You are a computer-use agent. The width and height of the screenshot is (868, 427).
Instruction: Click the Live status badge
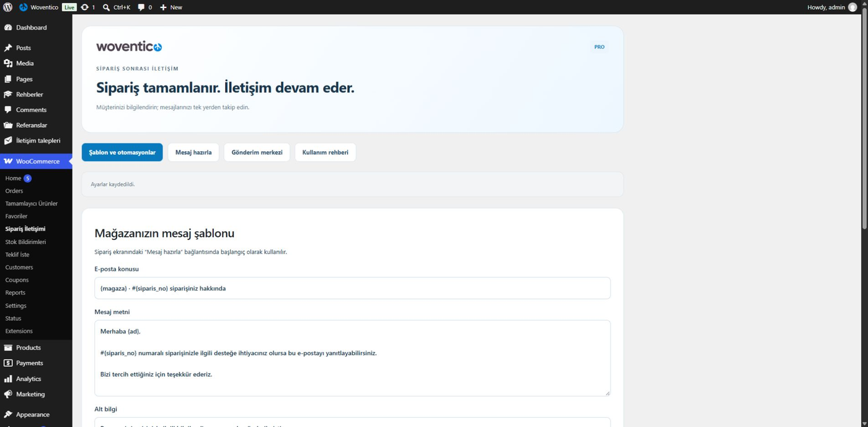69,7
